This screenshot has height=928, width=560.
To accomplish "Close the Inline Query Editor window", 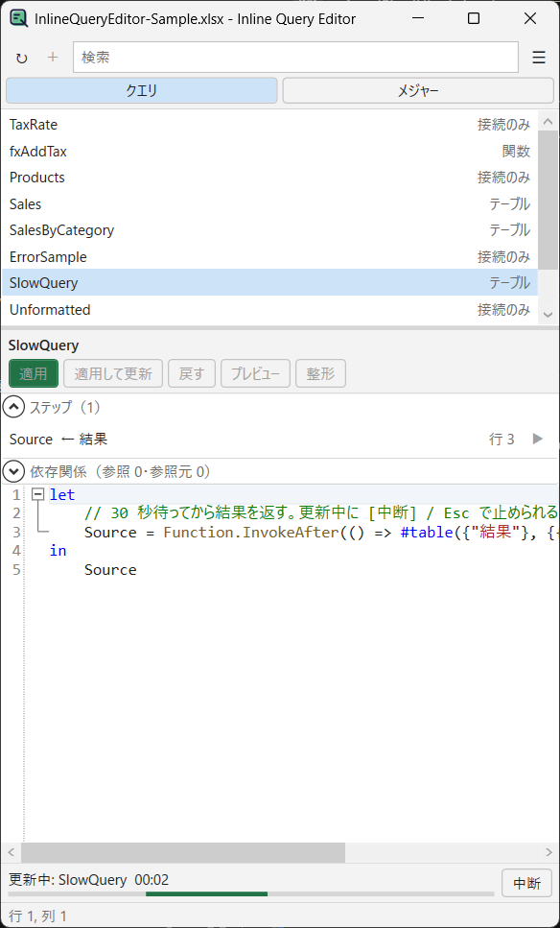I will point(530,19).
